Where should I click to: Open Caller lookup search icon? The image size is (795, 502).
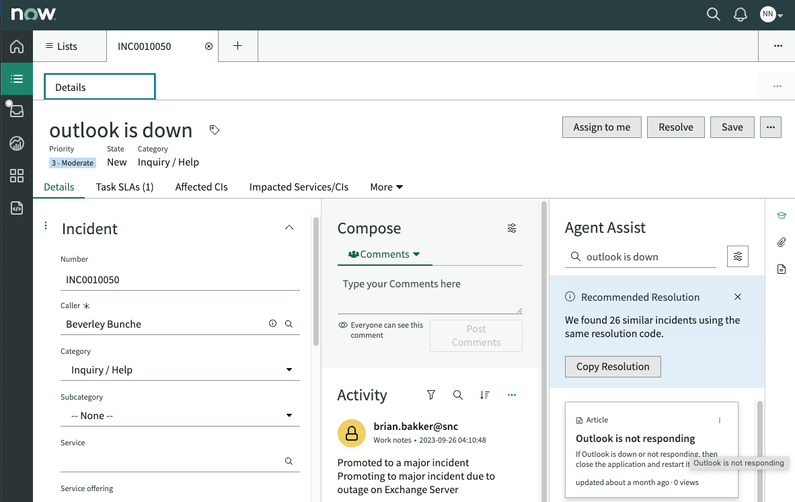coord(288,324)
